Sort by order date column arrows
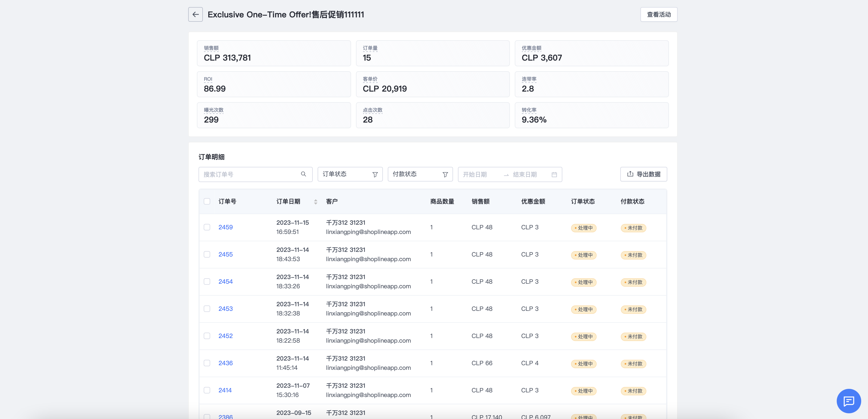Image resolution: width=868 pixels, height=419 pixels. click(315, 202)
